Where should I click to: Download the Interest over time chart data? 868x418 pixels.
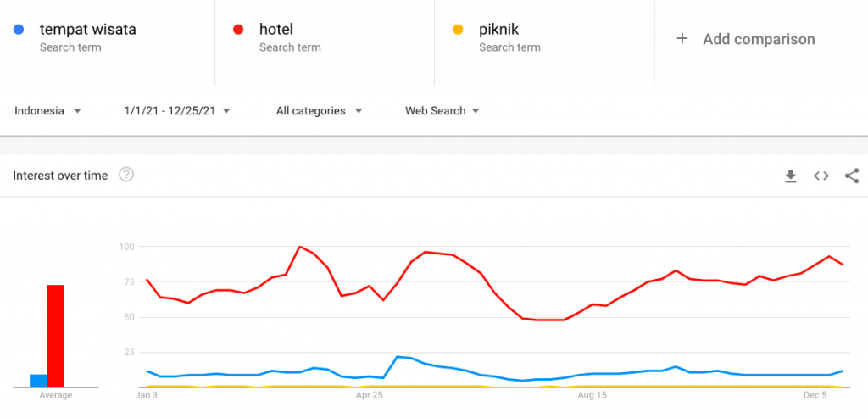tap(791, 176)
